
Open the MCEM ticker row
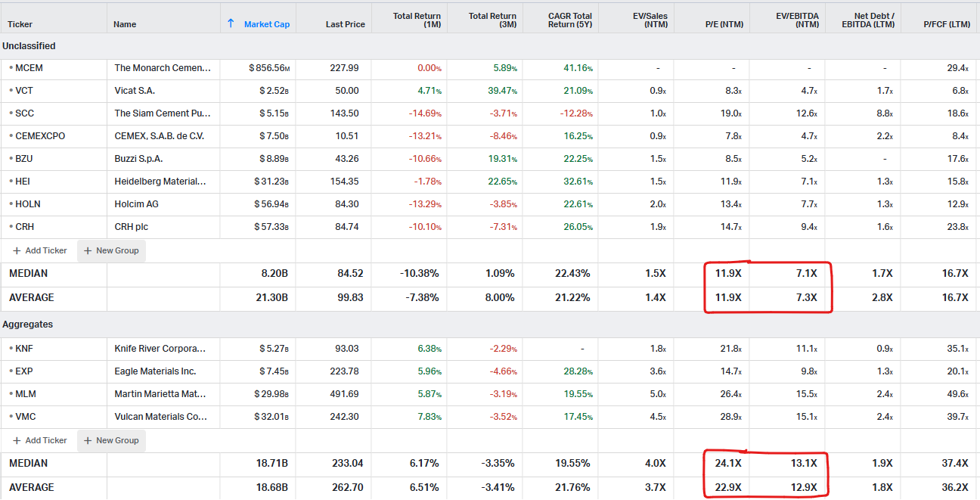(x=29, y=68)
